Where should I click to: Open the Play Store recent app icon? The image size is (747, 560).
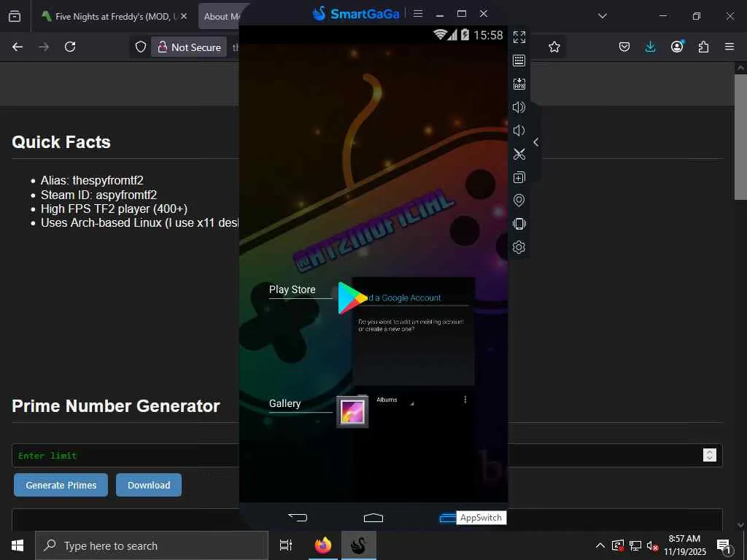pos(352,298)
